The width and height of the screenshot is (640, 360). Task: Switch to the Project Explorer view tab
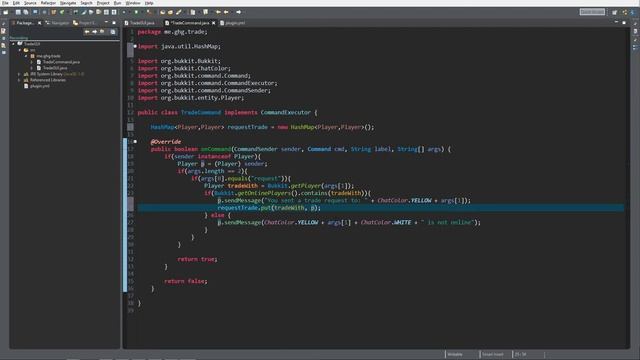point(84,23)
